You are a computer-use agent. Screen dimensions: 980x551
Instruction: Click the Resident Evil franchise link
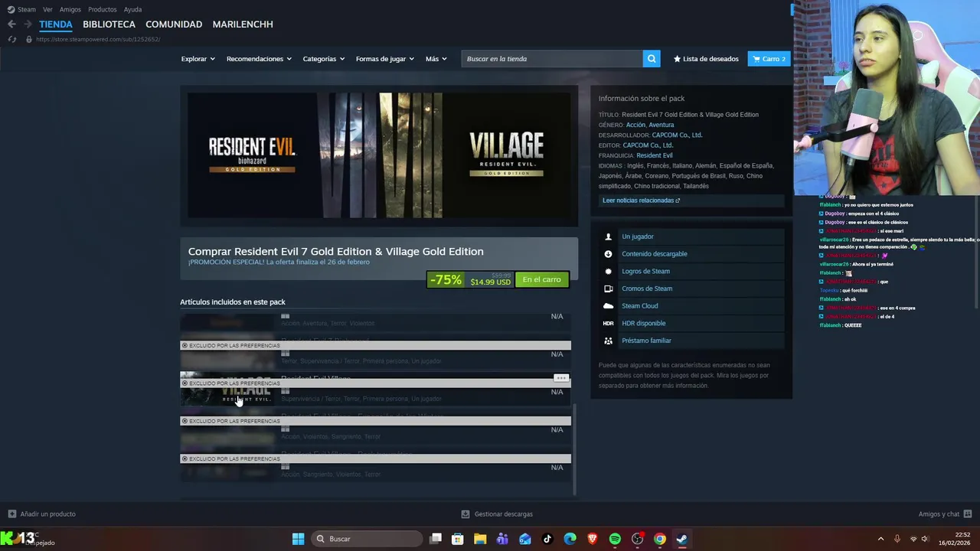(655, 155)
